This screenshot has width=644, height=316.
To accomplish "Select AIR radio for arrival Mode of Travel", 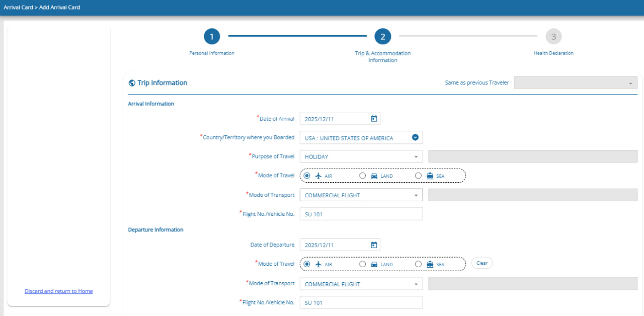I will (307, 176).
